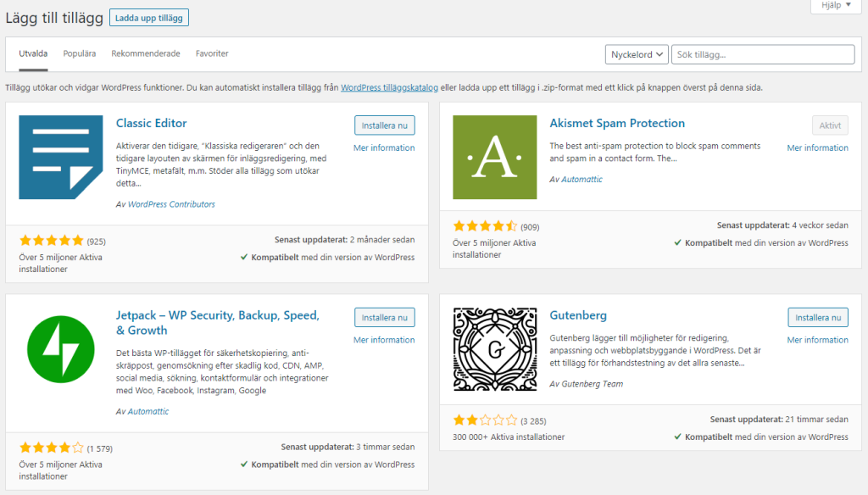Click the Akismet star rating
Viewport: 868px width, 495px height.
pyautogui.click(x=485, y=226)
